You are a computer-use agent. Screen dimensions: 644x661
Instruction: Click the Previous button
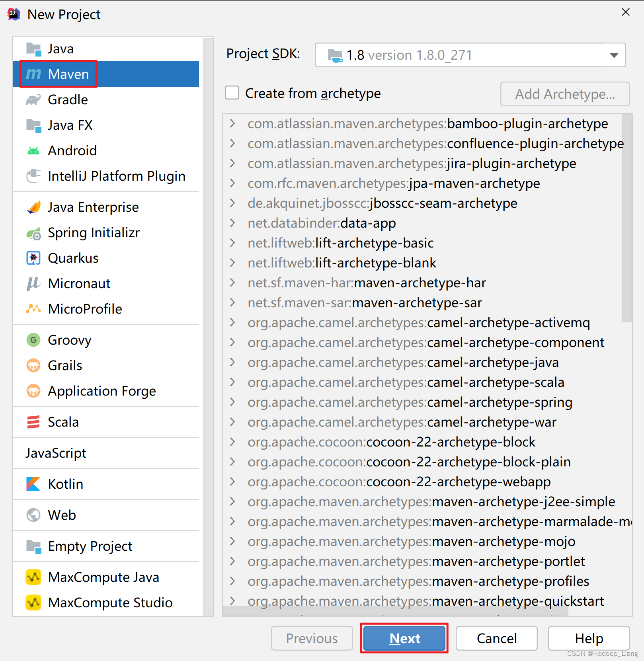[x=312, y=638]
